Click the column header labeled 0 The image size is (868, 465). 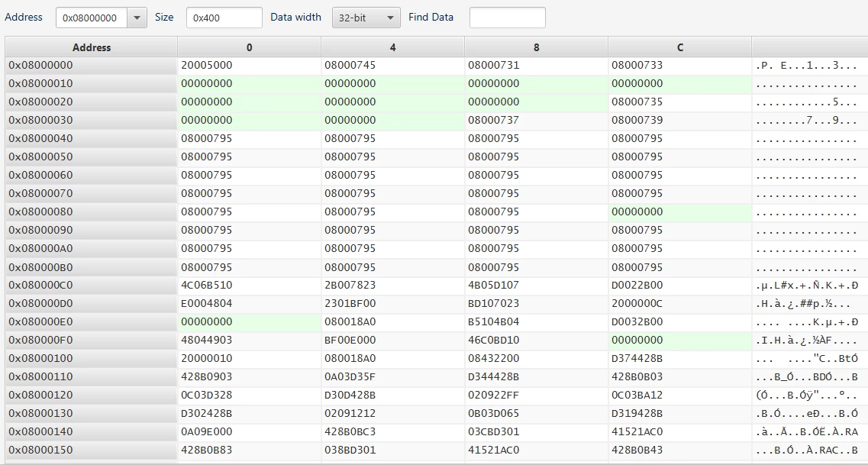click(x=249, y=47)
